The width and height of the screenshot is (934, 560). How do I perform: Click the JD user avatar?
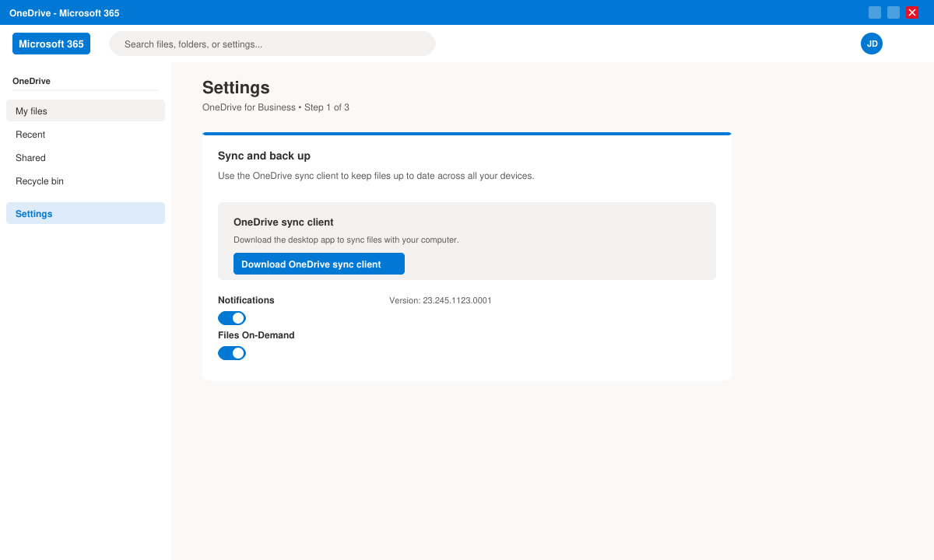tap(872, 44)
